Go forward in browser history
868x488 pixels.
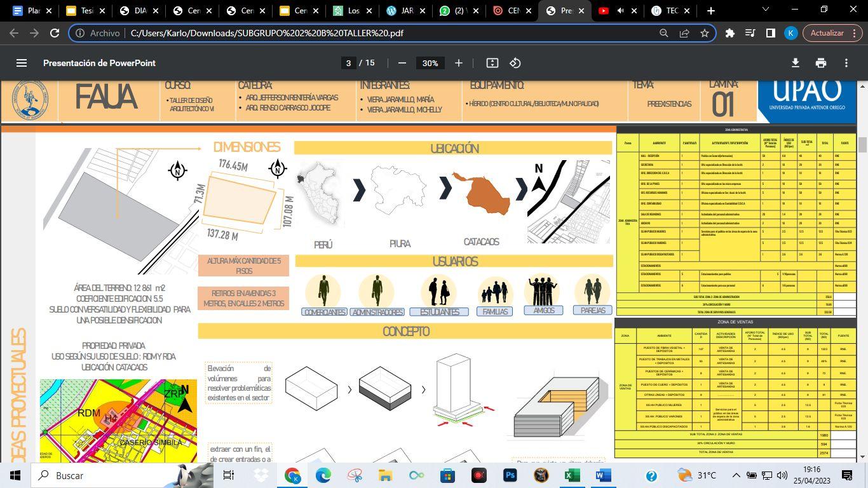(34, 33)
